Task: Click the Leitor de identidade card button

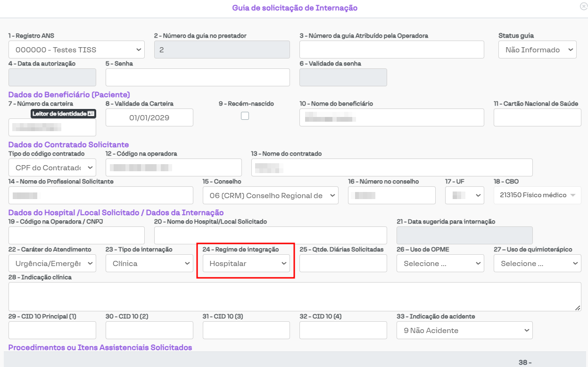Action: 63,114
